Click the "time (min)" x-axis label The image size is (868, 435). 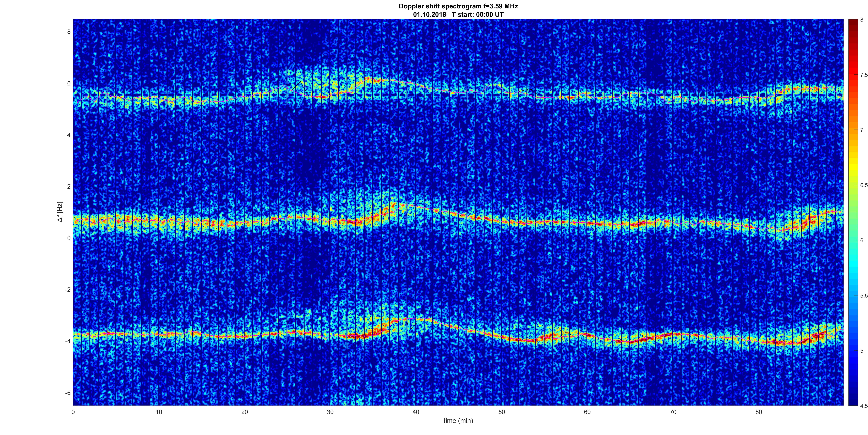(x=458, y=421)
